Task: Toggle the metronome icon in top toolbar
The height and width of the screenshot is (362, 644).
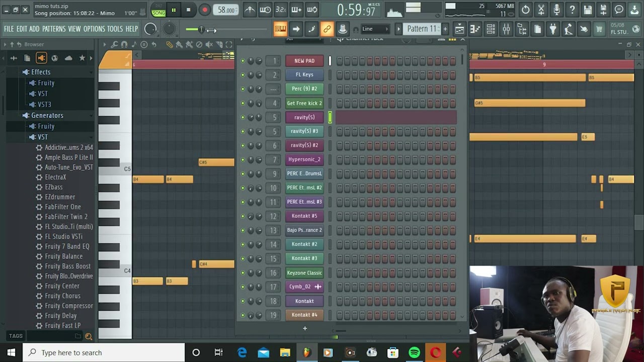Action: 250,10
